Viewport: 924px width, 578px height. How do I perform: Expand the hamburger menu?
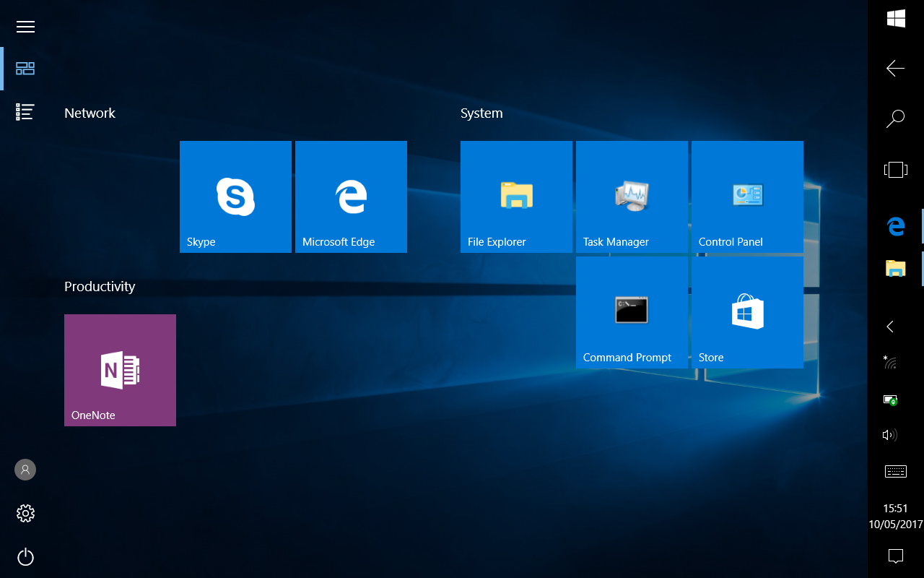[x=25, y=27]
